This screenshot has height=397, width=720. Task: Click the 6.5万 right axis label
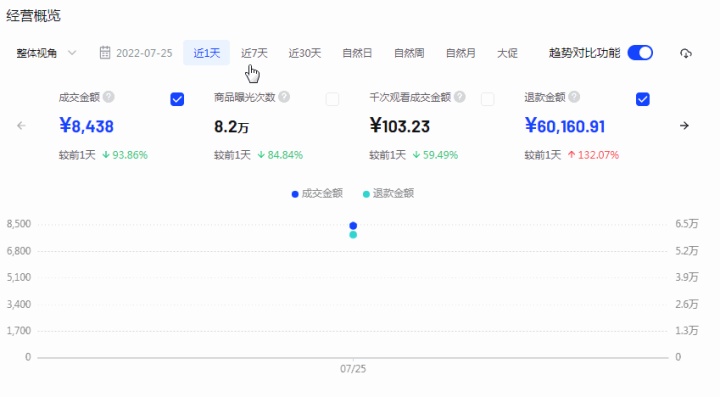[x=686, y=224]
